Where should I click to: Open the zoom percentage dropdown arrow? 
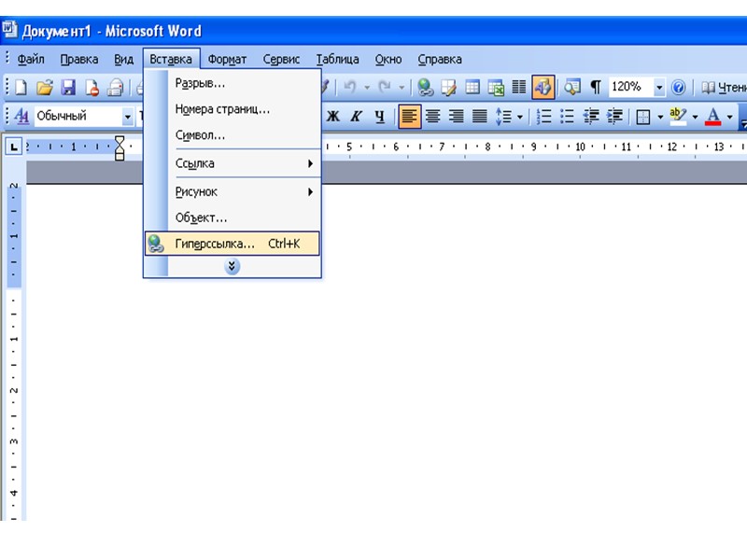(x=659, y=87)
